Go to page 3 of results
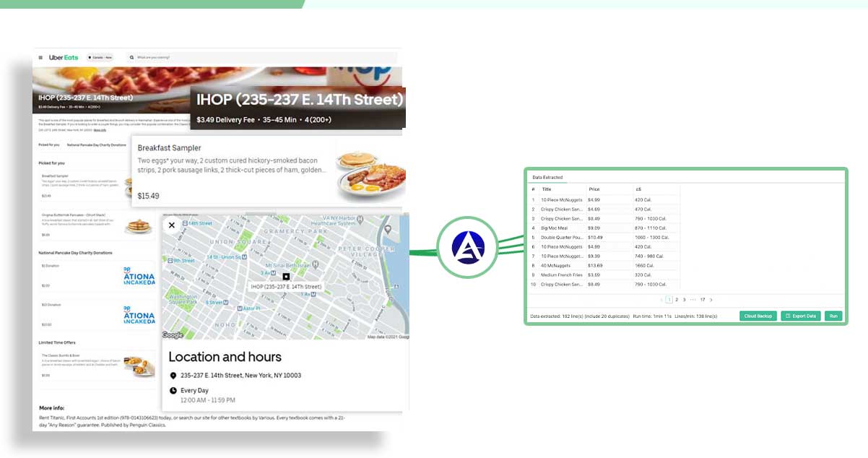The height and width of the screenshot is (458, 868). coord(684,299)
